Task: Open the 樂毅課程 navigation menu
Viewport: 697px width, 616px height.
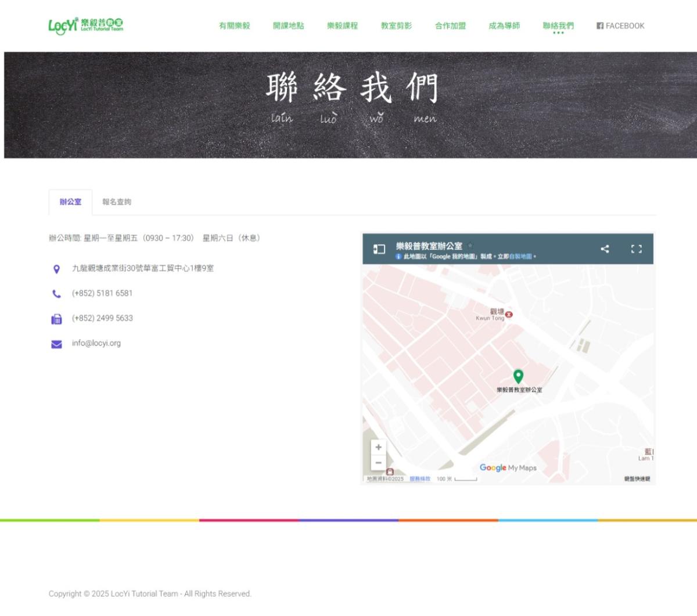Action: pos(342,26)
